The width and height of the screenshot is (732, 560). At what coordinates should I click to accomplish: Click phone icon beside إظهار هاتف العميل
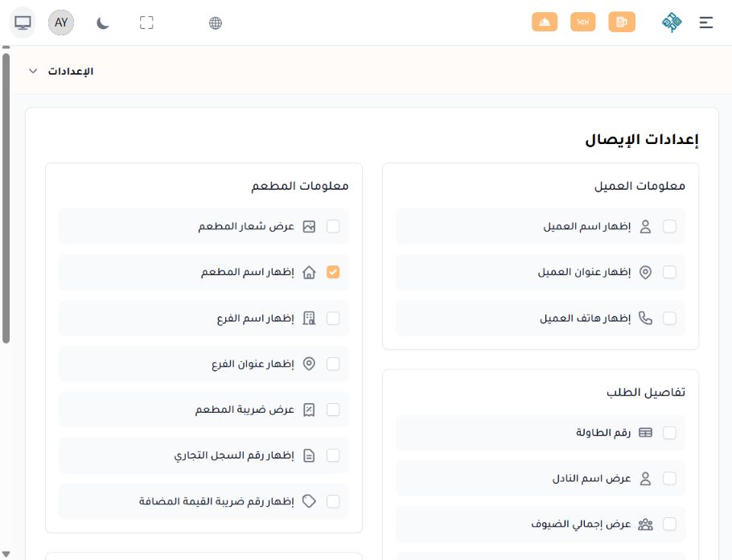pyautogui.click(x=645, y=318)
